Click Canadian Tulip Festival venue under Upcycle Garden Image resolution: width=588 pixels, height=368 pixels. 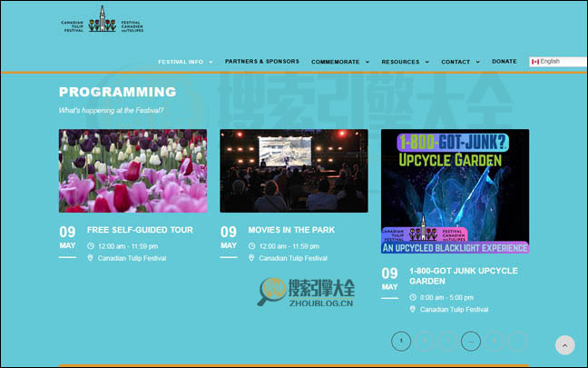[x=454, y=310]
